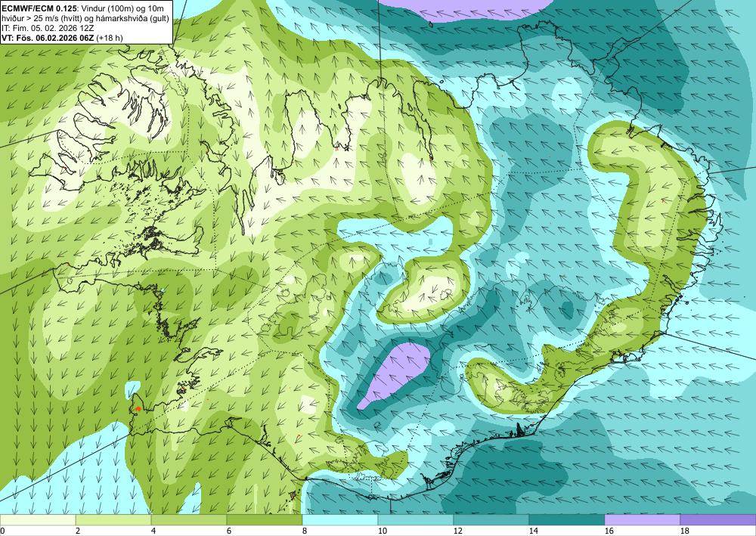Viewport: 756px width, 536px height.
Task: Click the purple 16–18 m/s wind patch mid-map
Action: pyautogui.click(x=396, y=370)
